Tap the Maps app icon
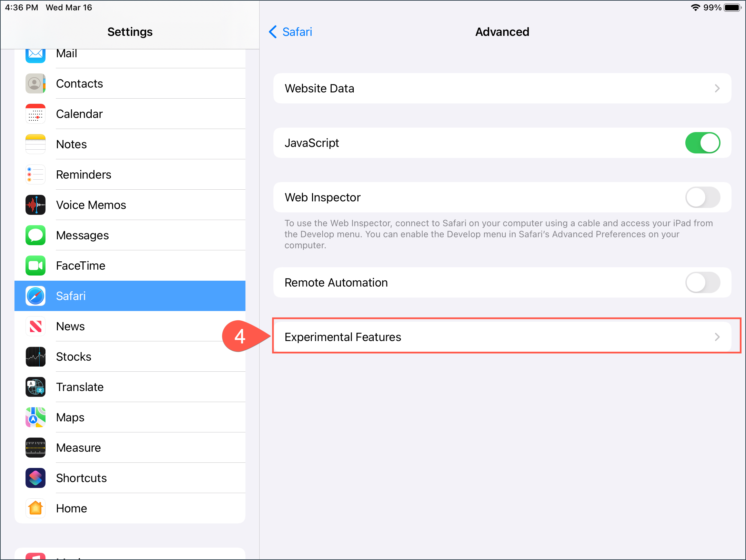This screenshot has height=560, width=746. click(36, 417)
